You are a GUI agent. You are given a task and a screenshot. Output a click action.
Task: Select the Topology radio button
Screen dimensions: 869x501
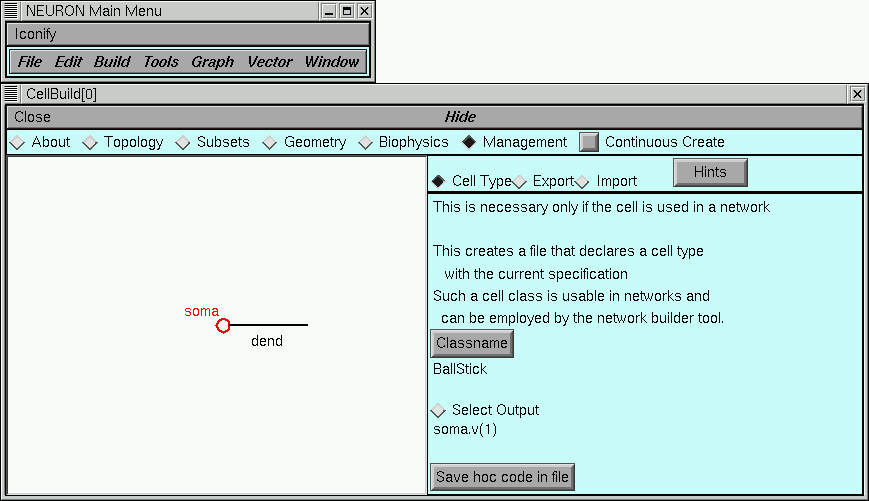90,143
